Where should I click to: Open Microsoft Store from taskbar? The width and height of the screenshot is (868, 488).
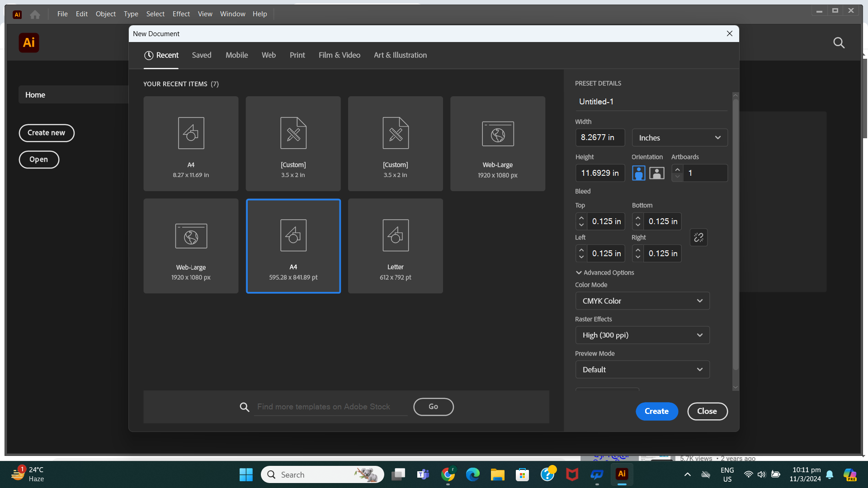click(523, 474)
